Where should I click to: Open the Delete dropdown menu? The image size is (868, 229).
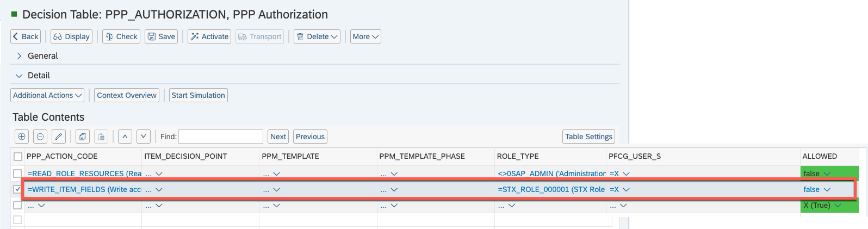coord(317,36)
